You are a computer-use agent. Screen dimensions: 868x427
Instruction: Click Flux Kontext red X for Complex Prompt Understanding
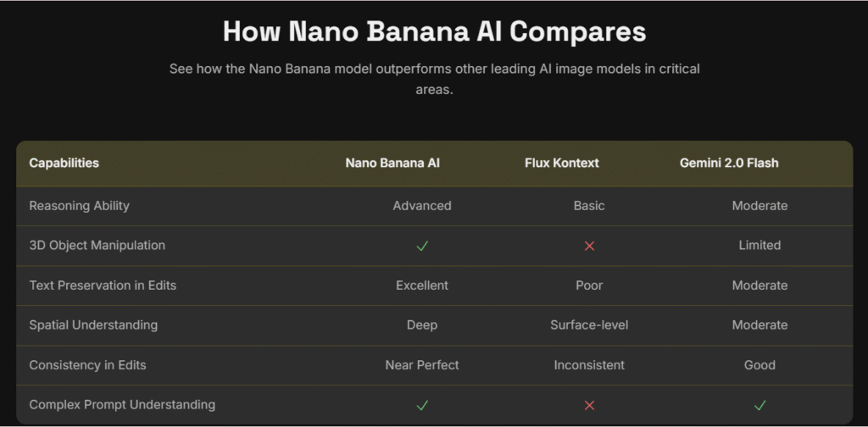tap(590, 406)
